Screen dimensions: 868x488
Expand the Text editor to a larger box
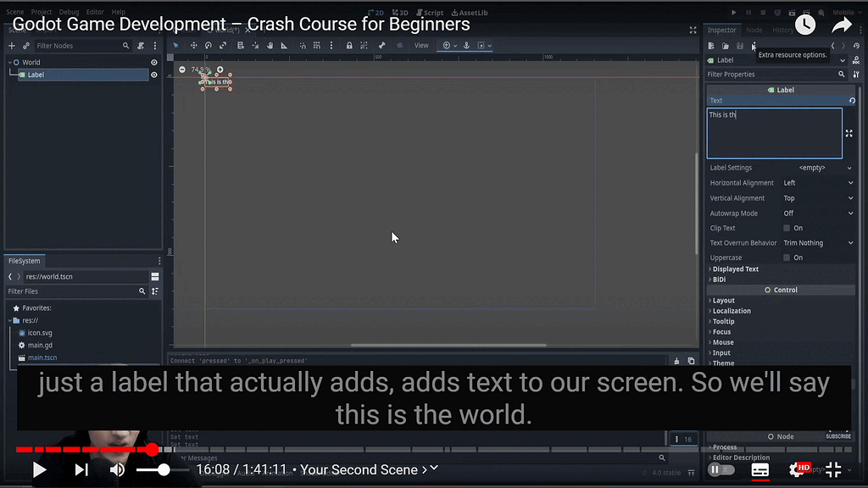849,133
